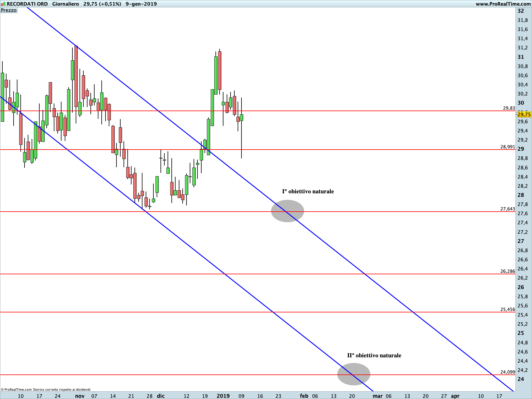
Task: Select the Giornaliero timeframe label
Action: (66, 4)
